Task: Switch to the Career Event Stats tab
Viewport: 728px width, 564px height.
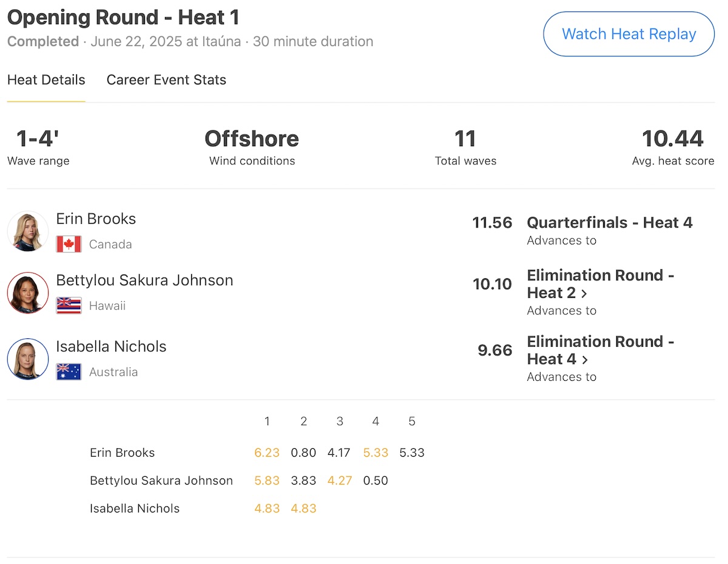Action: coord(166,80)
